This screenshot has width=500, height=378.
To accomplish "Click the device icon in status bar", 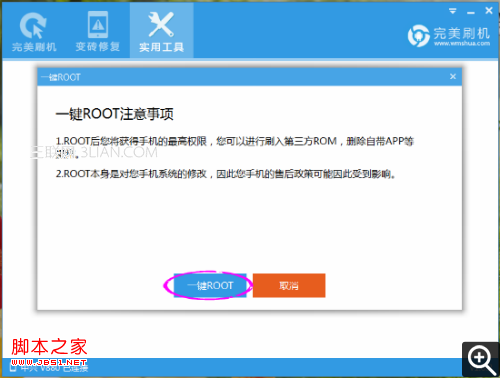I will [x=13, y=368].
